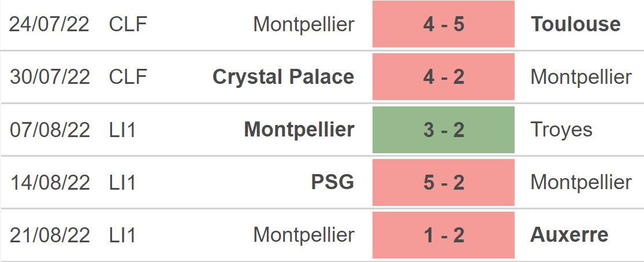Open the Crystal Palace team link
Viewport: 644px width, 262px height.
(x=283, y=77)
